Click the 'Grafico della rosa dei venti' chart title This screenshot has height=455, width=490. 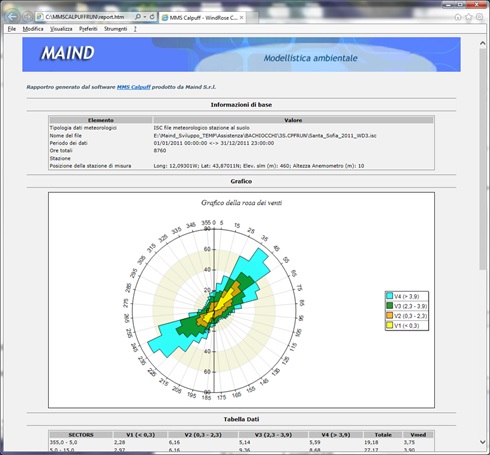coord(241,203)
